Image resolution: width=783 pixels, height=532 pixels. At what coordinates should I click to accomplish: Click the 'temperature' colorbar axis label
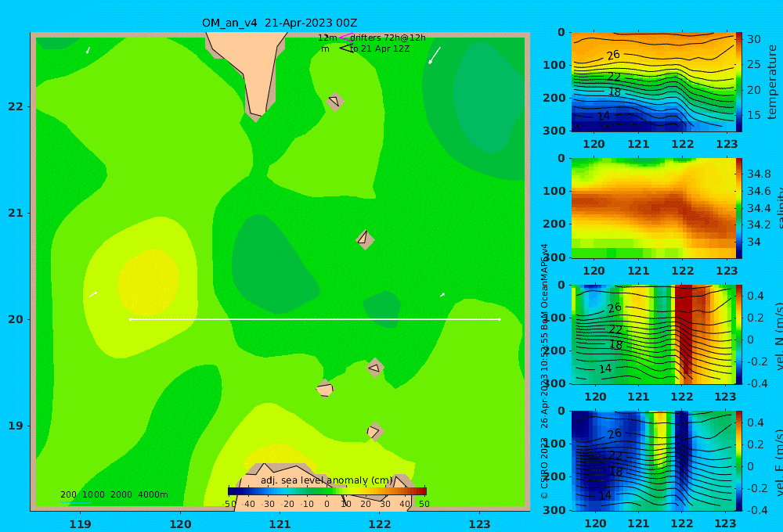click(x=772, y=82)
